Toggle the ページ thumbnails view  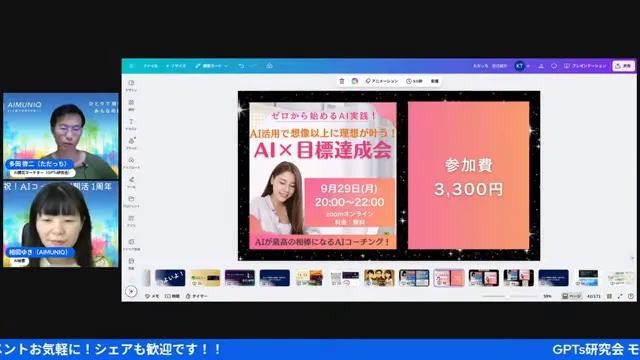click(571, 296)
